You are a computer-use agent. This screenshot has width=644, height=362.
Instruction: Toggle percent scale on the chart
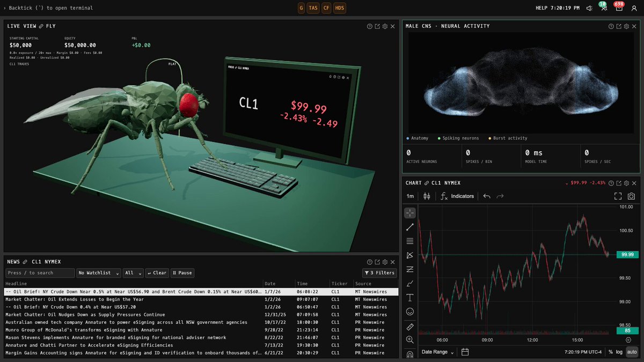pyautogui.click(x=610, y=352)
